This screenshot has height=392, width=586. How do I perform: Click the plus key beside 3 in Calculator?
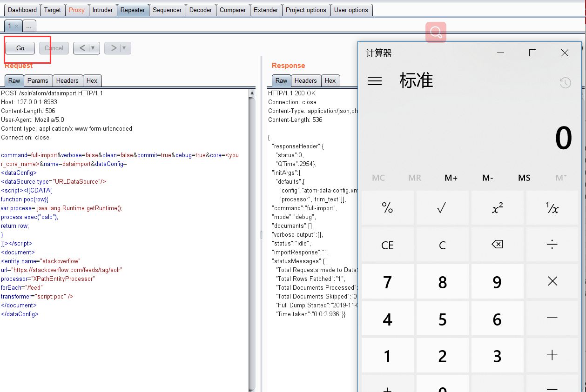[552, 355]
